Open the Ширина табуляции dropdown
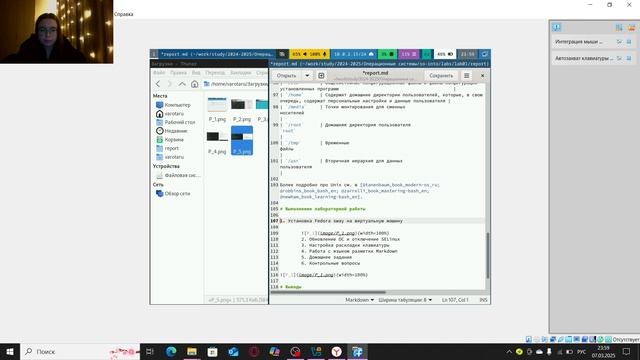 [x=405, y=300]
